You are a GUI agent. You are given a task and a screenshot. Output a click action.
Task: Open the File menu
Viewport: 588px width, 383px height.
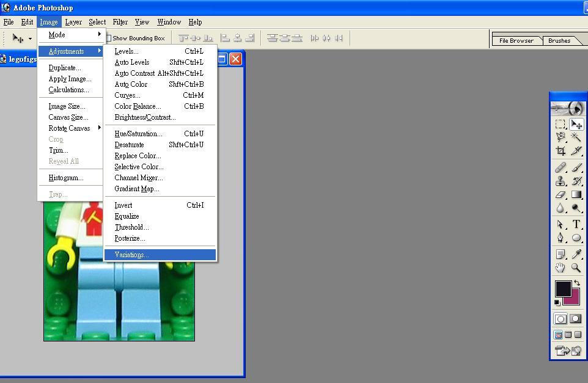pyautogui.click(x=9, y=22)
